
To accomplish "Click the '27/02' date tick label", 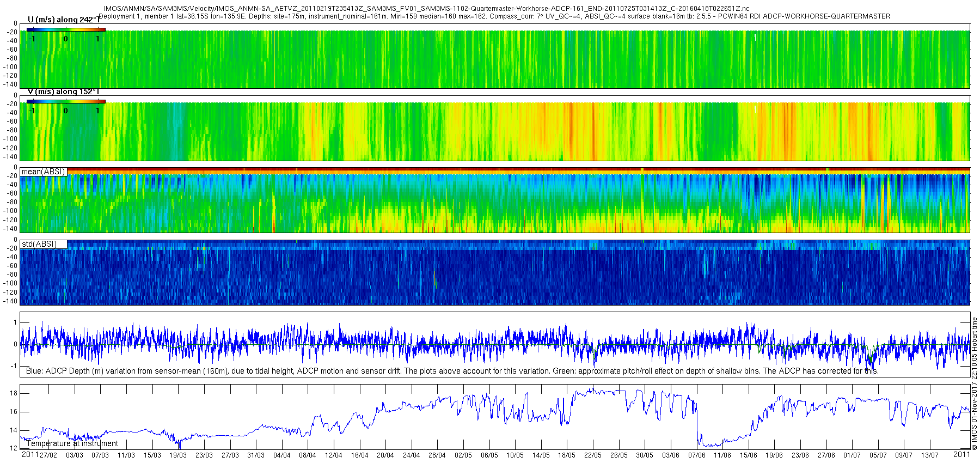I will tap(48, 455).
